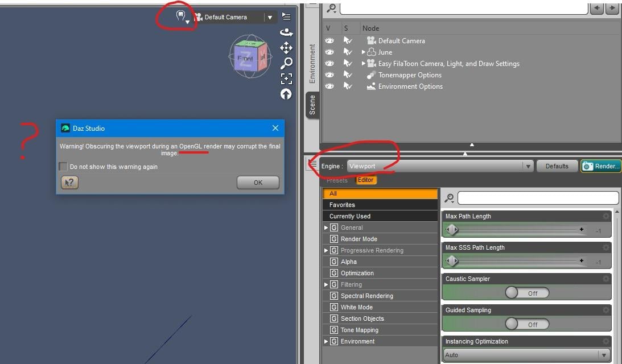Screen dimensions: 622x364
Task: Toggle visibility of June node
Action: 329,52
